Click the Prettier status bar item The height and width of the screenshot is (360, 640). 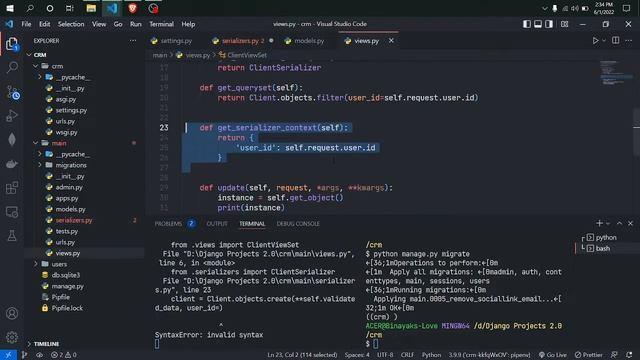coord(589,355)
